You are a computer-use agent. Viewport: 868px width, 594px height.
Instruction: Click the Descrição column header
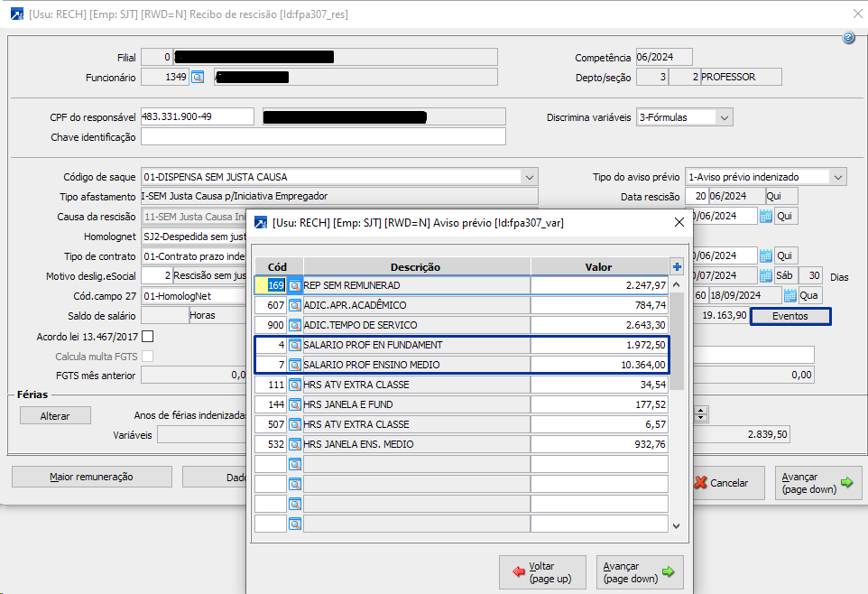point(415,266)
